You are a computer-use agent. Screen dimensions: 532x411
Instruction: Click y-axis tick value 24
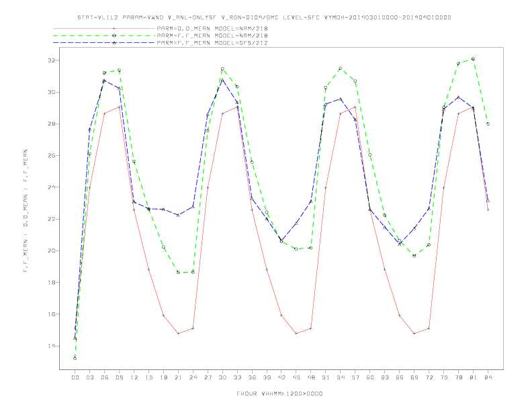click(x=51, y=187)
